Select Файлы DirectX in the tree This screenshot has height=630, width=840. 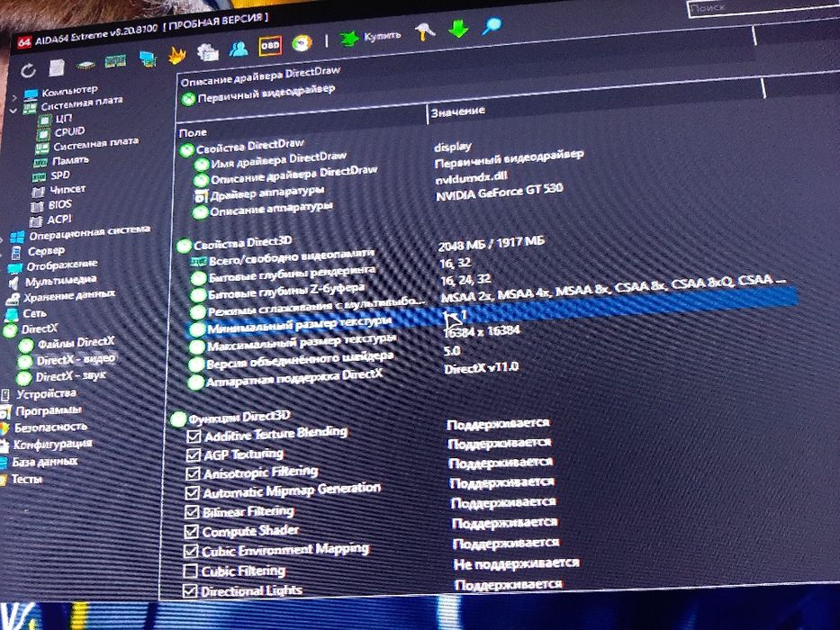coord(76,343)
